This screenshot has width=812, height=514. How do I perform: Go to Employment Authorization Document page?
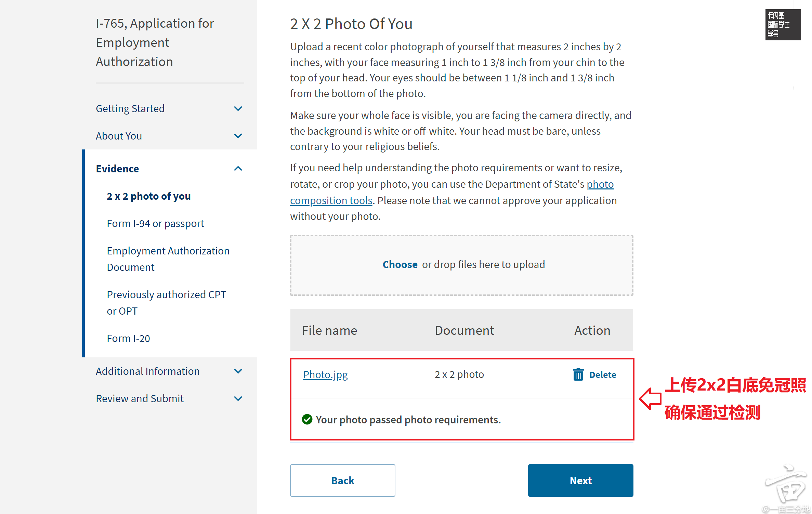pos(168,259)
